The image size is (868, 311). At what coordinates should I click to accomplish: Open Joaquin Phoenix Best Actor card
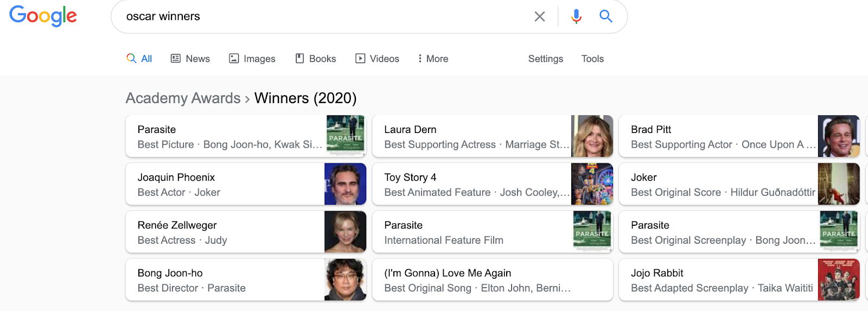[x=225, y=185]
